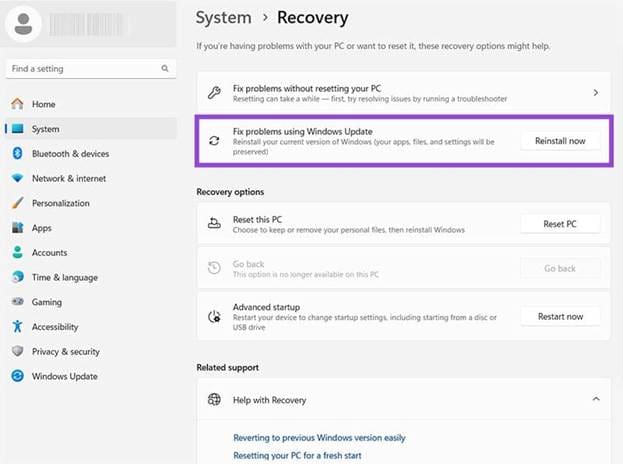Screen dimensions: 623x464
Task: Click the search magnifier icon
Action: [165, 69]
